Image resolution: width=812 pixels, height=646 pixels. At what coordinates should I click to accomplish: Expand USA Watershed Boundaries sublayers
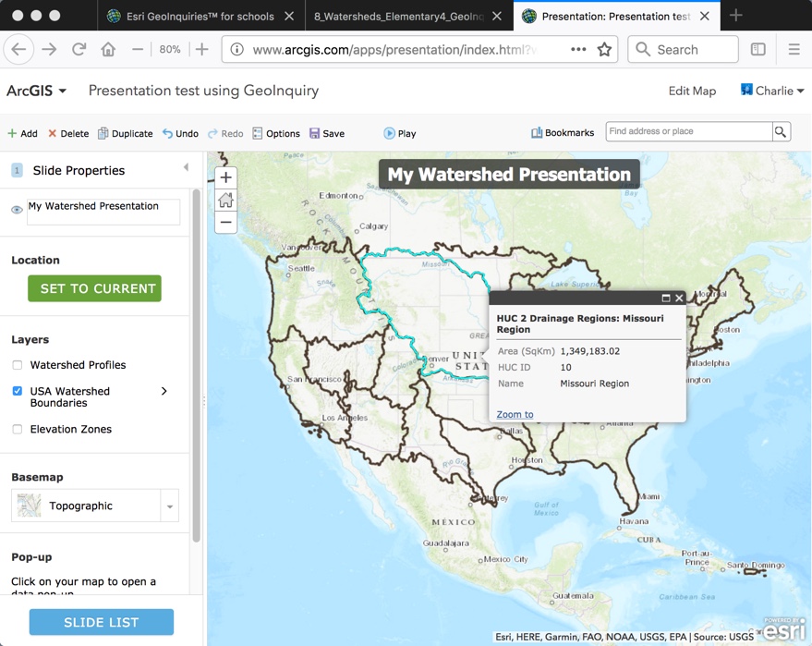pos(164,391)
